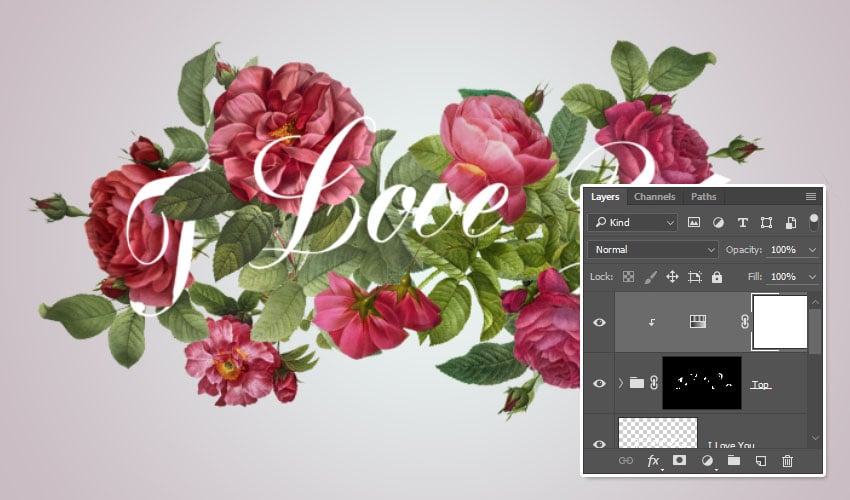
Task: Click the Layers list scroll down arrow
Action: click(815, 438)
